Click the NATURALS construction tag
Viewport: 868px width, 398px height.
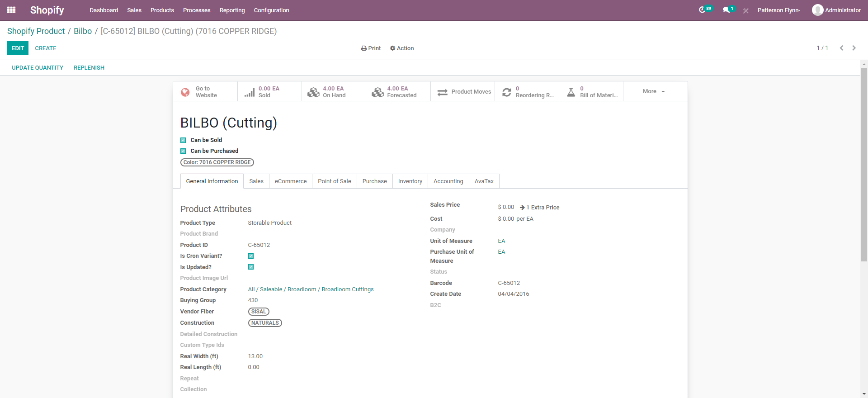click(x=265, y=323)
